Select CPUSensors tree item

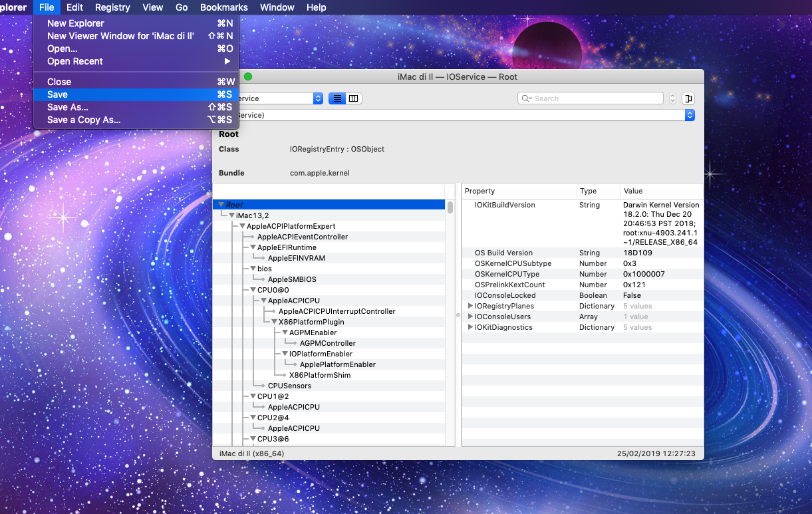[289, 386]
